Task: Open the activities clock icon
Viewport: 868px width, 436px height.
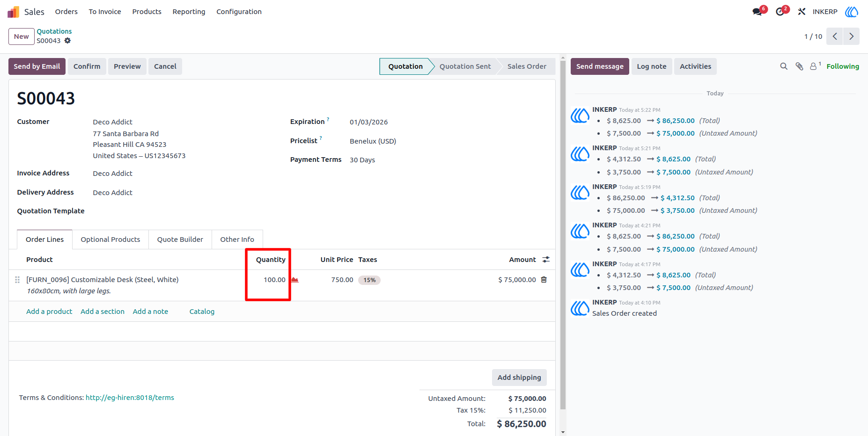Action: tap(780, 12)
